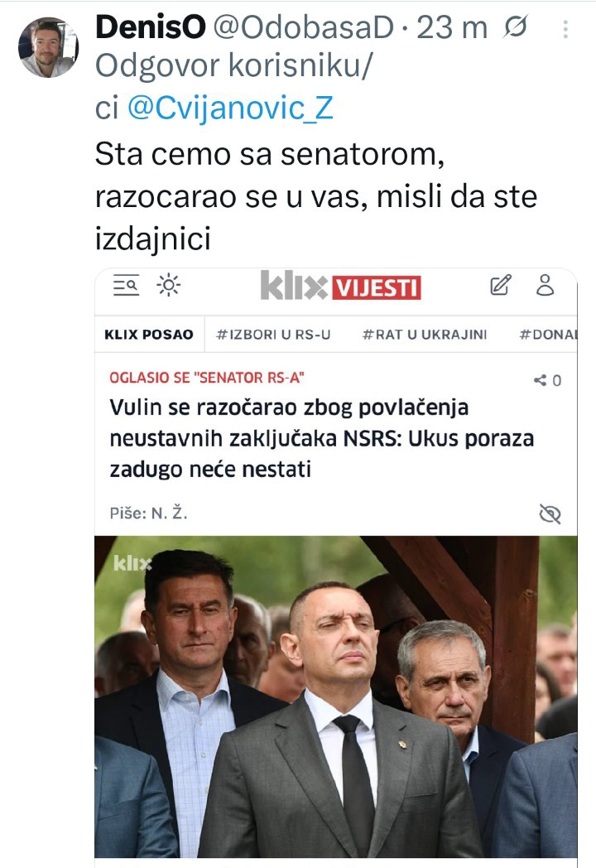Open the @Cvijanovic_Z mention link
The height and width of the screenshot is (868, 596).
point(230,108)
